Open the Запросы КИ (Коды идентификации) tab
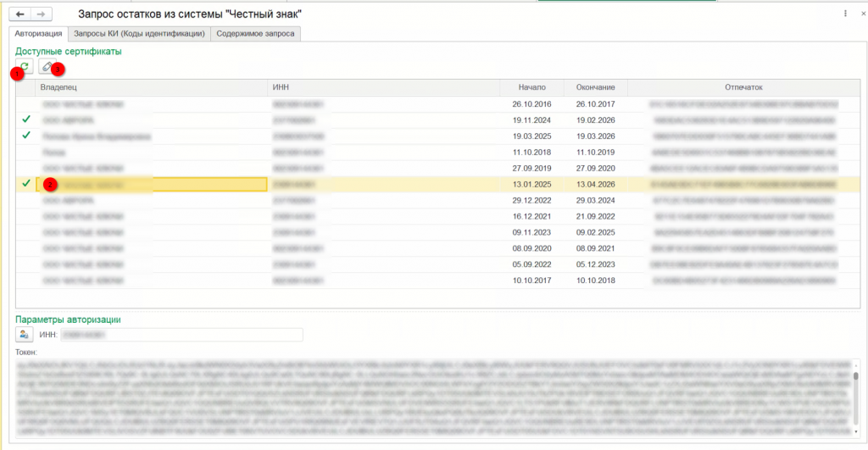Image resolution: width=868 pixels, height=450 pixels. point(139,33)
